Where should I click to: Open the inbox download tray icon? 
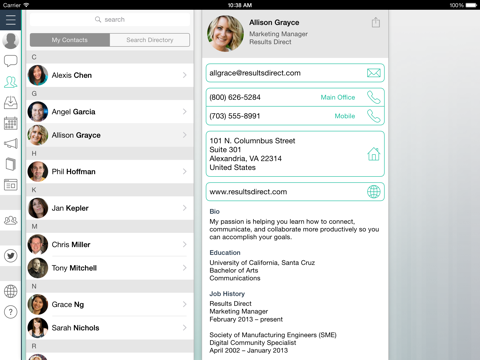tap(11, 103)
